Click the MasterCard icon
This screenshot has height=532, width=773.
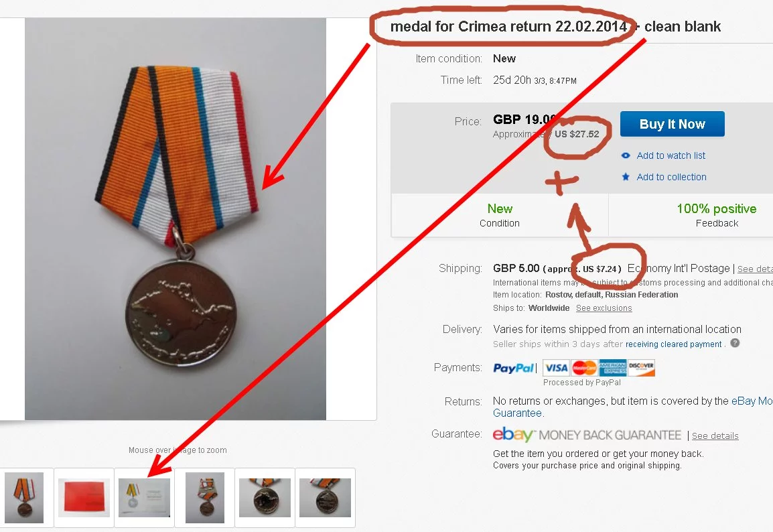tap(584, 368)
